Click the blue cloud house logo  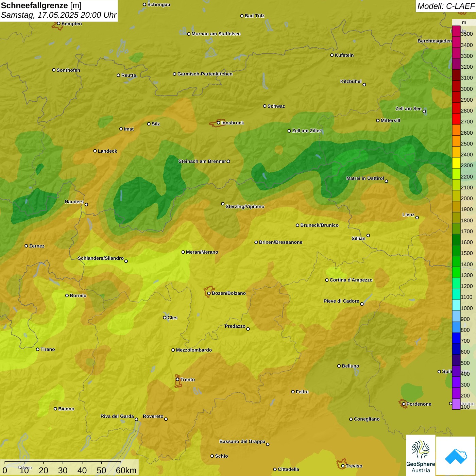[x=456, y=456]
